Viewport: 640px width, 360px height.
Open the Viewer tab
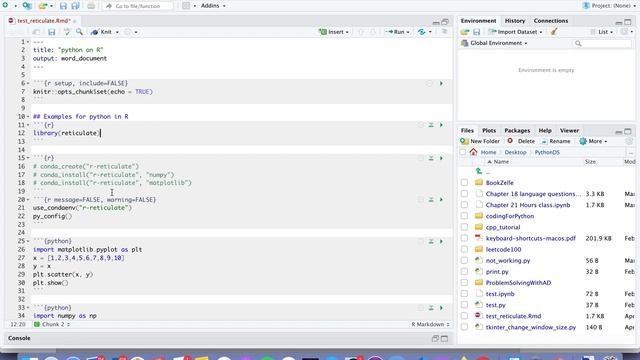pyautogui.click(x=569, y=131)
